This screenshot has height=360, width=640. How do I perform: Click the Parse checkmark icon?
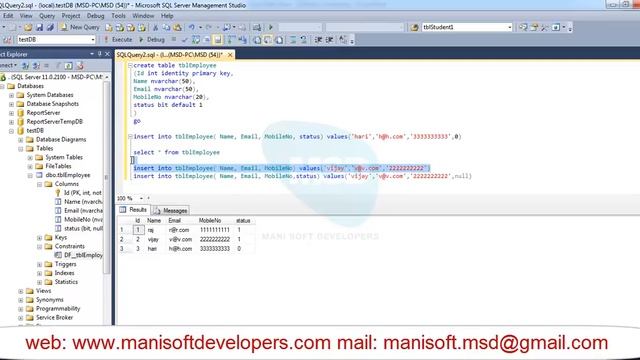click(x=185, y=40)
